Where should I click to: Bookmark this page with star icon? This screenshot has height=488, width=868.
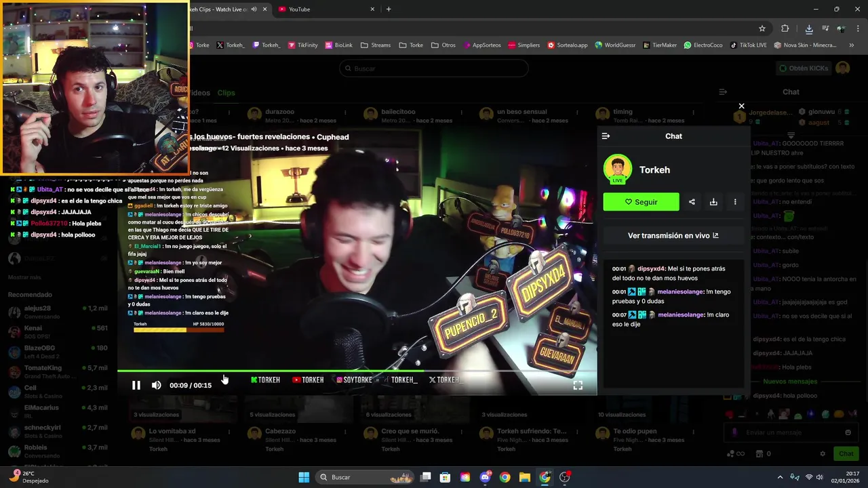point(762,28)
